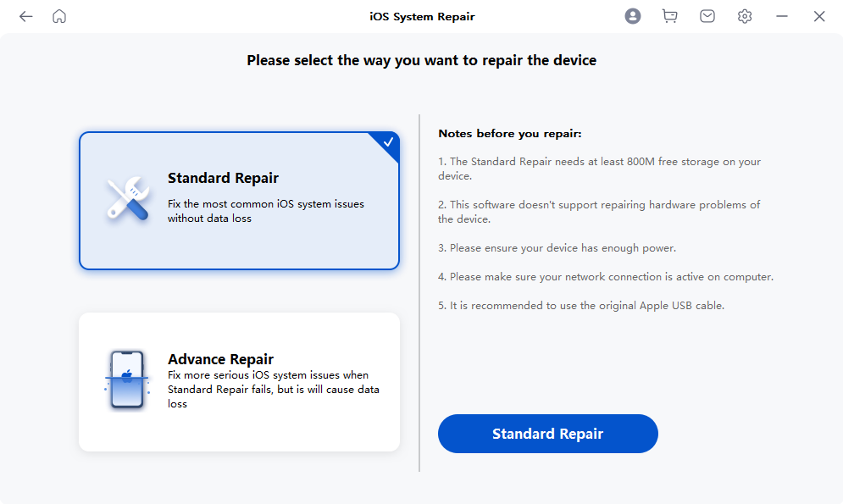This screenshot has height=504, width=843.
Task: Click the Advance Repair data loss description
Action: click(273, 390)
